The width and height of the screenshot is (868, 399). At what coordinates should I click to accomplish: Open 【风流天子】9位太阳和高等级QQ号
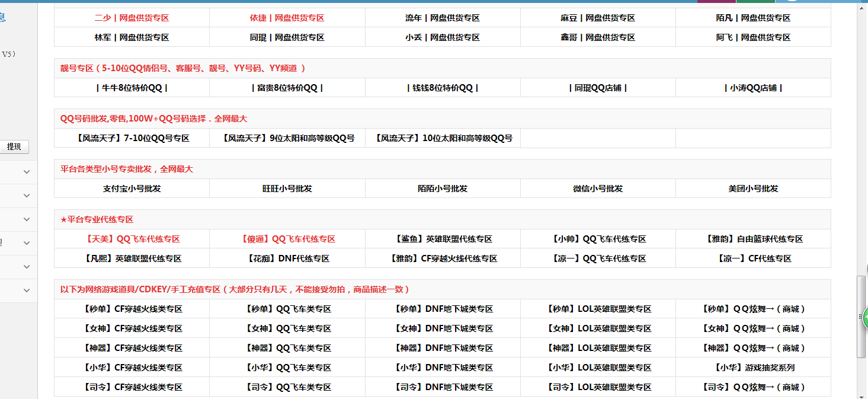click(287, 138)
